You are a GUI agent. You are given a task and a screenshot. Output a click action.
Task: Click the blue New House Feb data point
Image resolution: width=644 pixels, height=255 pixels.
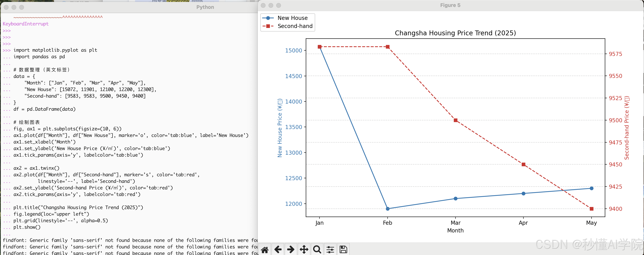click(388, 209)
